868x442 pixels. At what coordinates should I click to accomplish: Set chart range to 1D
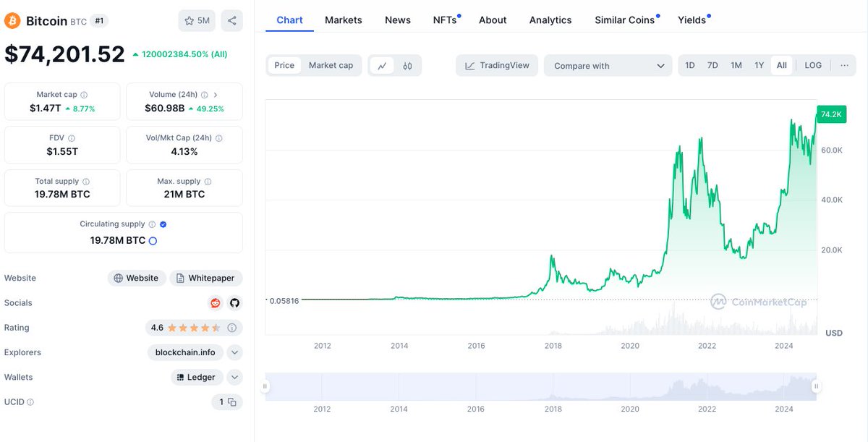(x=690, y=65)
